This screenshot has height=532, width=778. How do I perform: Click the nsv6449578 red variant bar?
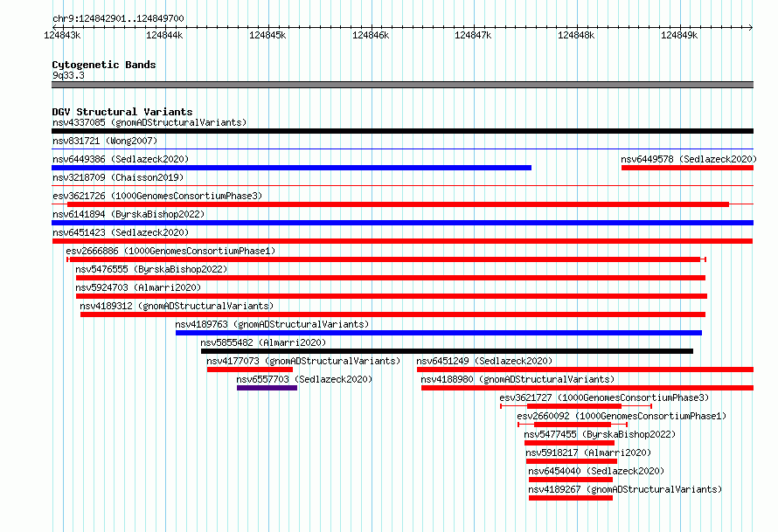(x=687, y=168)
